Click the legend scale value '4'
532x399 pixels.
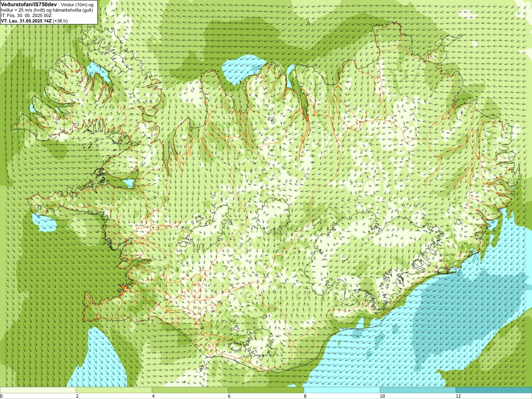[x=153, y=397]
